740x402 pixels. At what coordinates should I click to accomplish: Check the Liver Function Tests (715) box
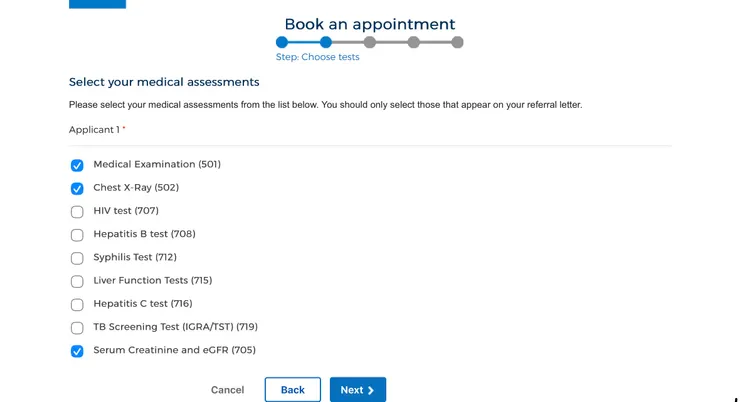click(77, 281)
